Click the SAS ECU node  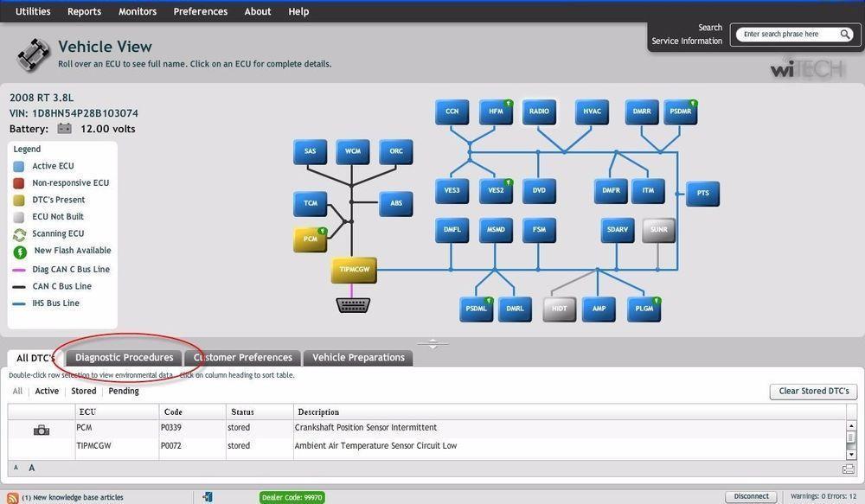310,151
